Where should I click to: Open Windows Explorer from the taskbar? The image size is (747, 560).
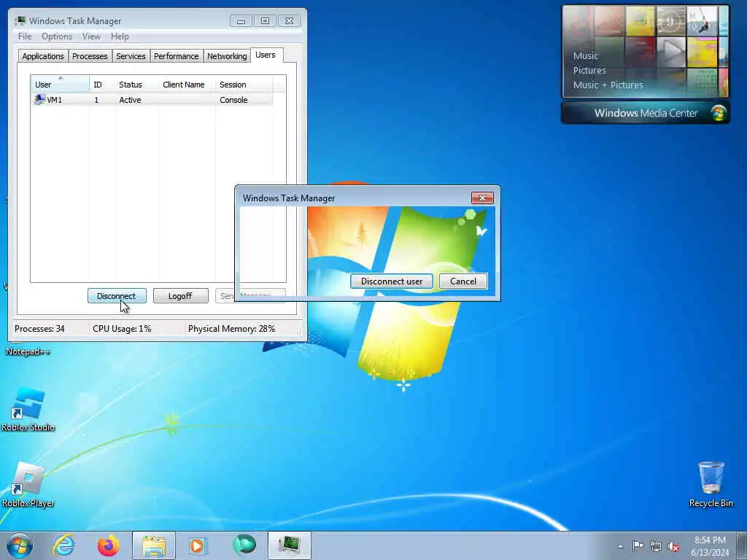pos(154,545)
